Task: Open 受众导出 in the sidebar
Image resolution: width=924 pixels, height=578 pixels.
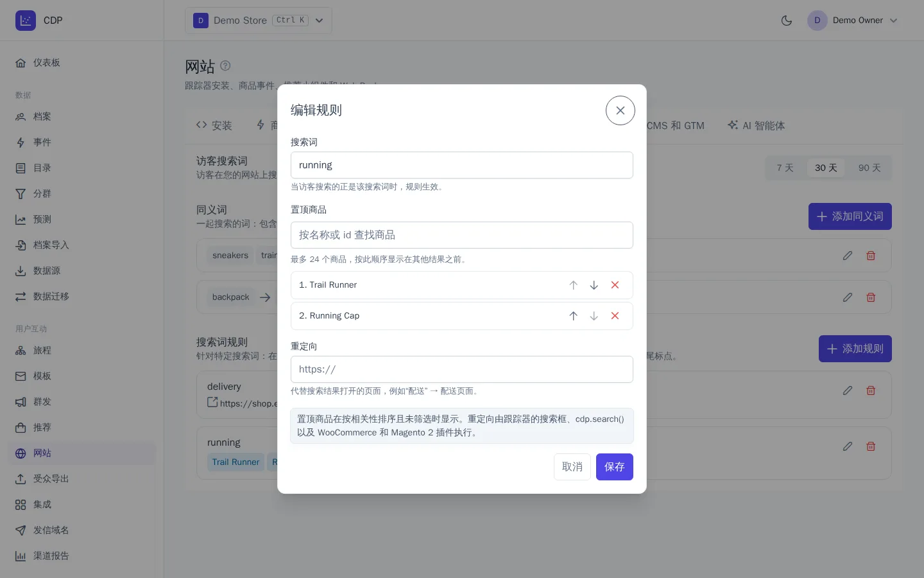Action: (82, 479)
